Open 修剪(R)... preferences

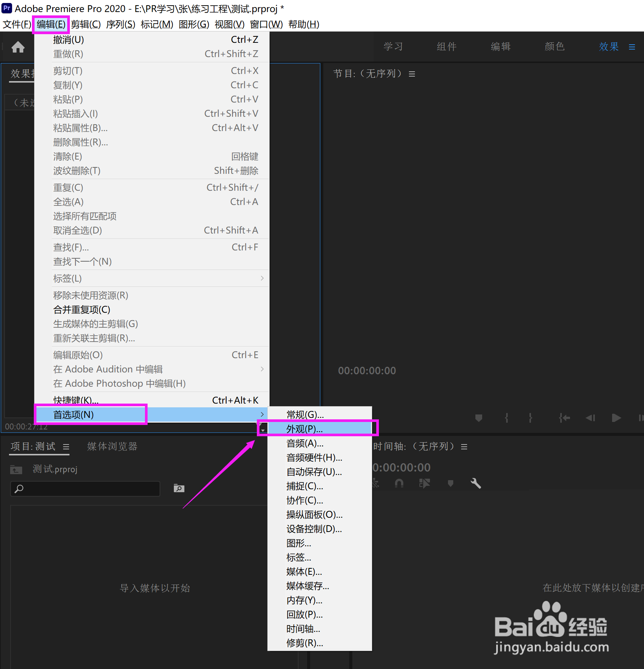[x=320, y=643]
